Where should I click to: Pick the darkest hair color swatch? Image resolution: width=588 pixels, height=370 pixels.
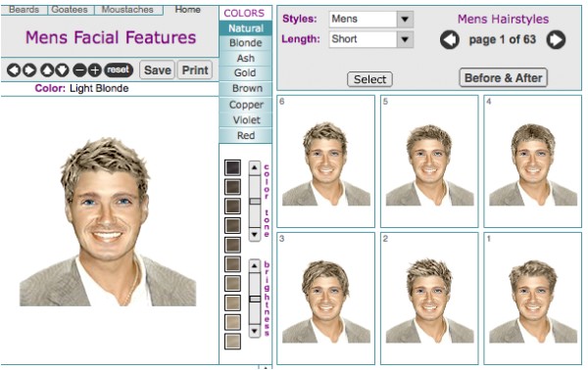[232, 167]
